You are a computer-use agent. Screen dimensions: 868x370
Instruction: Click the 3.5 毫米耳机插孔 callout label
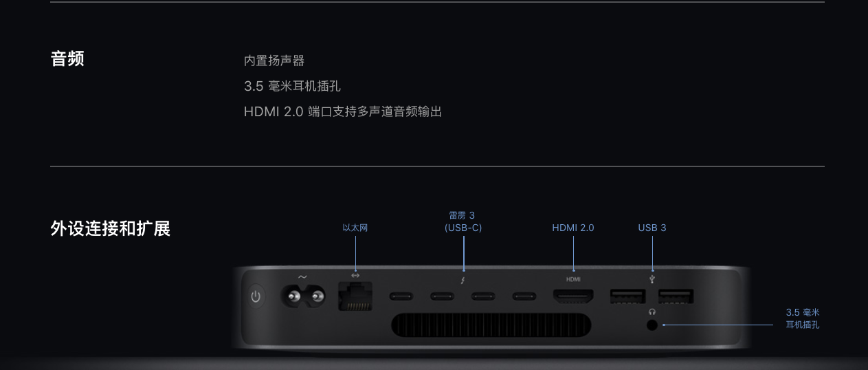(x=803, y=318)
